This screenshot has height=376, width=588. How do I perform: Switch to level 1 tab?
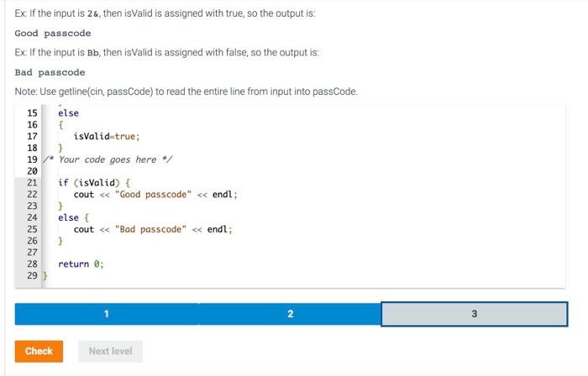(x=107, y=314)
